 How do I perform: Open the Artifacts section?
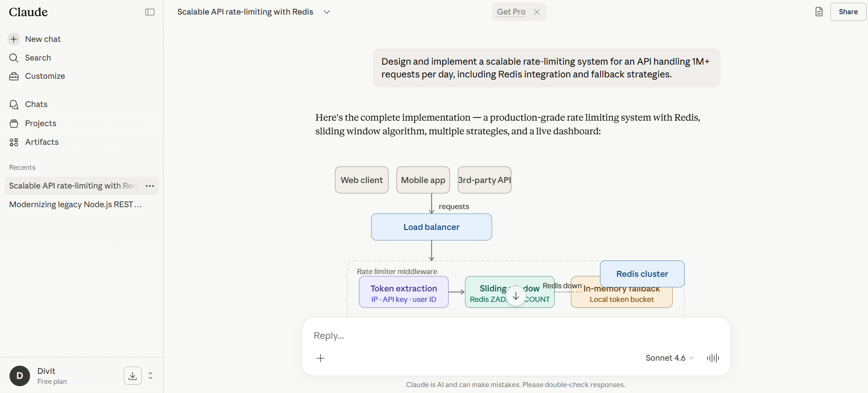click(41, 142)
